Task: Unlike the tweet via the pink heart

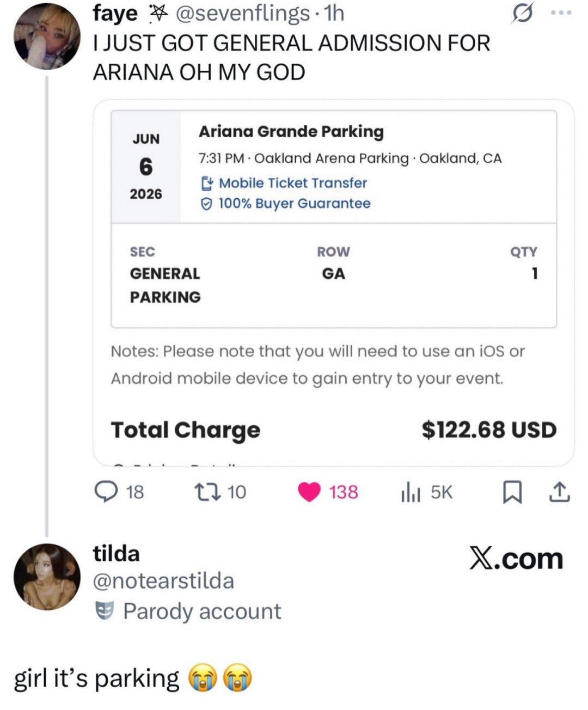Action: tap(309, 492)
